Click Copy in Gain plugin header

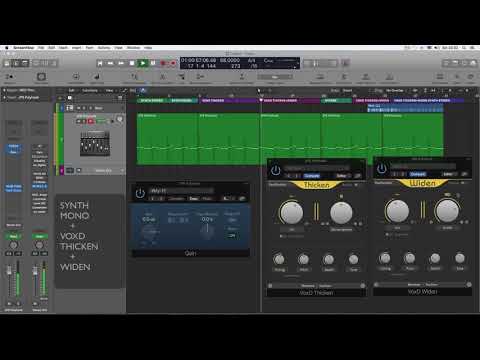tap(193, 198)
